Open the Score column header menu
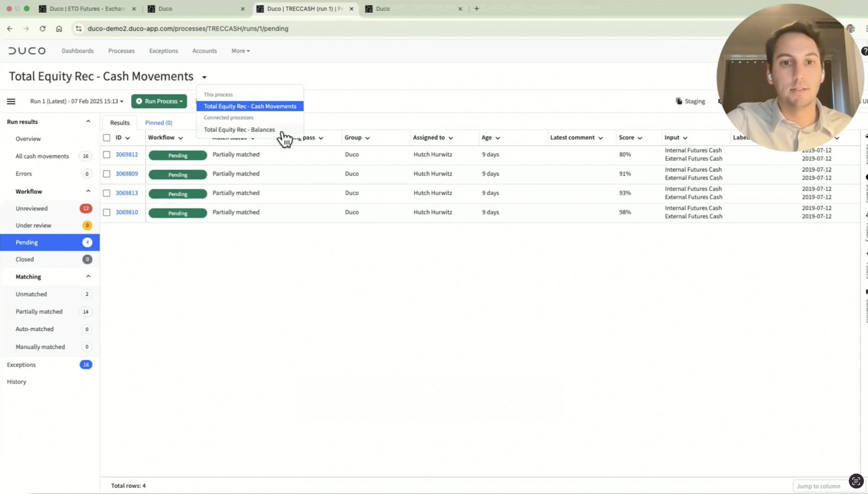Screen dimensions: 868x494 point(640,138)
